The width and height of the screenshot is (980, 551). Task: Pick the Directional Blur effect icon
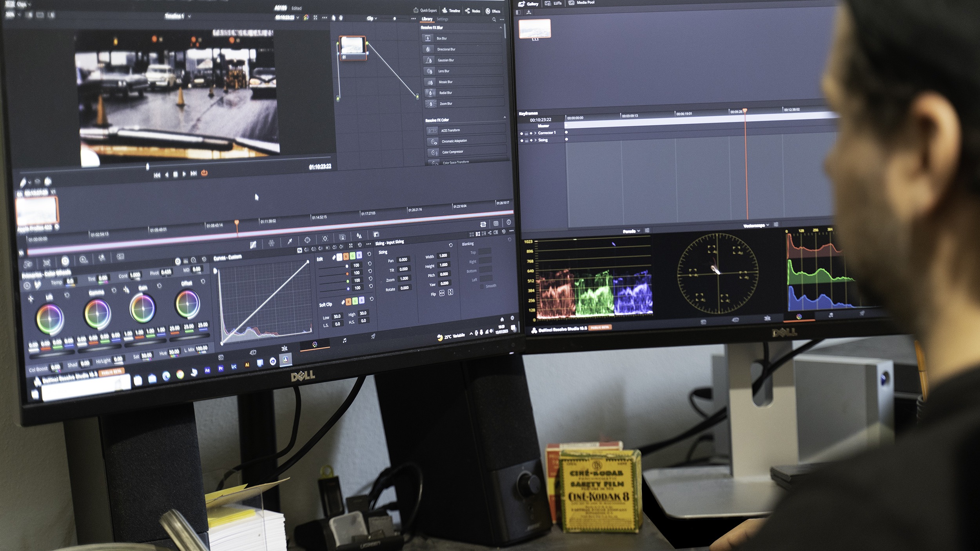point(428,49)
